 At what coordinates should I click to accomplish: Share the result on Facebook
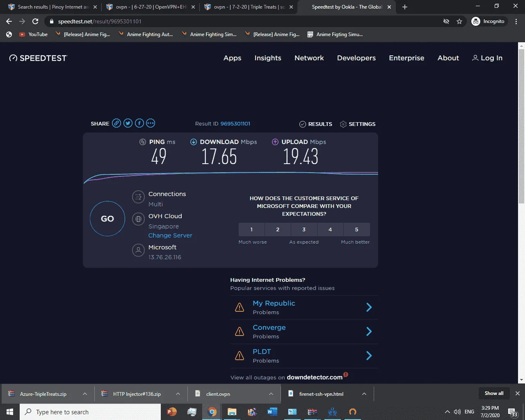(139, 123)
